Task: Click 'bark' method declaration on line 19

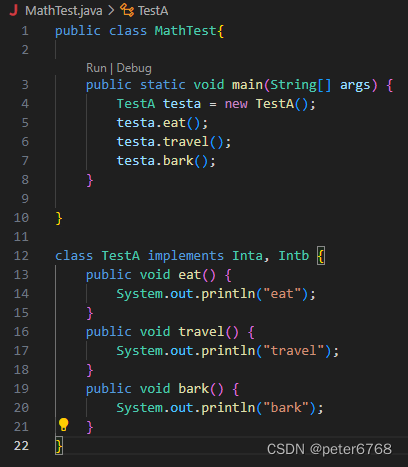Action: tap(194, 389)
